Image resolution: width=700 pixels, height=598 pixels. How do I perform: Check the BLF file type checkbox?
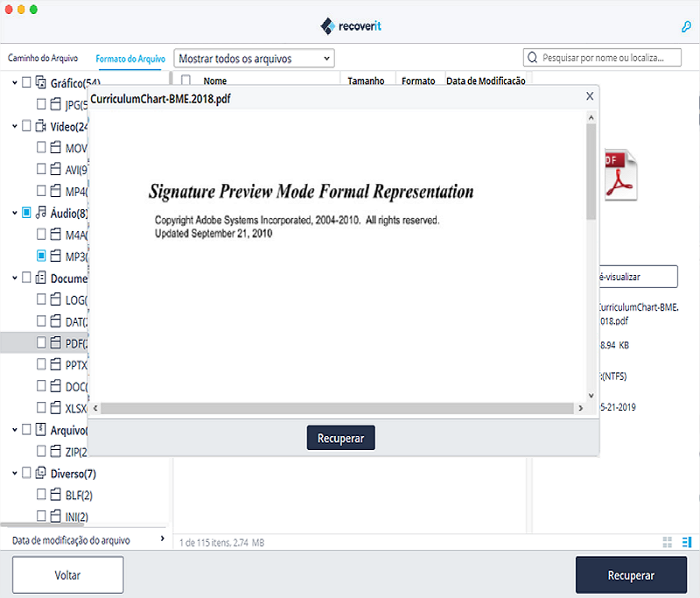coord(41,495)
